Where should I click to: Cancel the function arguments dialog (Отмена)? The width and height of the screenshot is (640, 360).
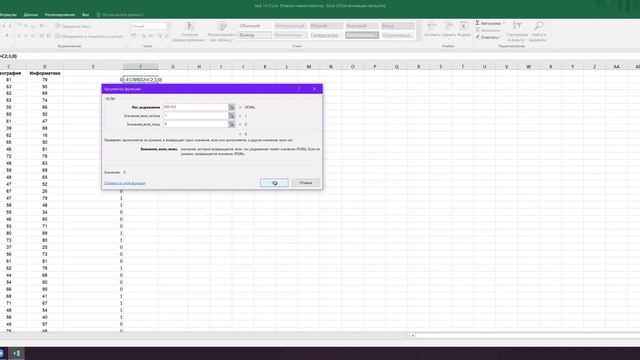click(305, 183)
